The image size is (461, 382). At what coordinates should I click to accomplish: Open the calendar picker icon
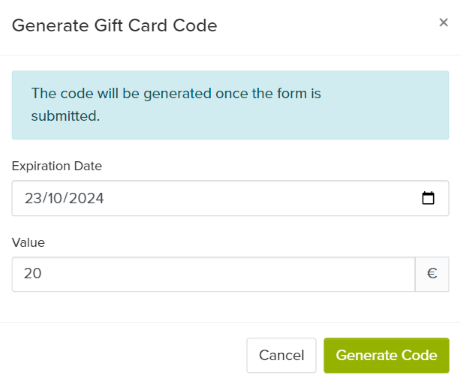coord(428,198)
